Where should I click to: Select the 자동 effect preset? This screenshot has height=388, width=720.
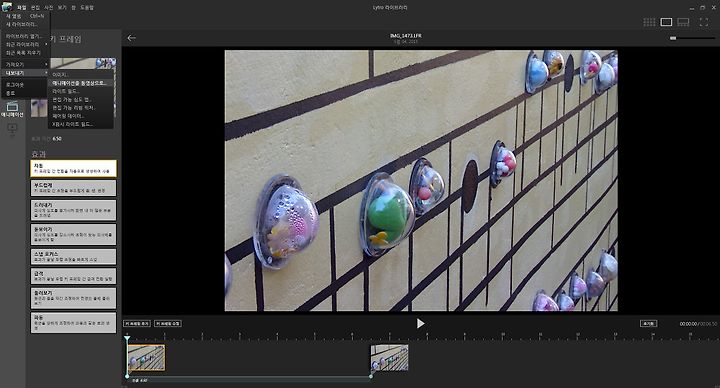coord(73,169)
